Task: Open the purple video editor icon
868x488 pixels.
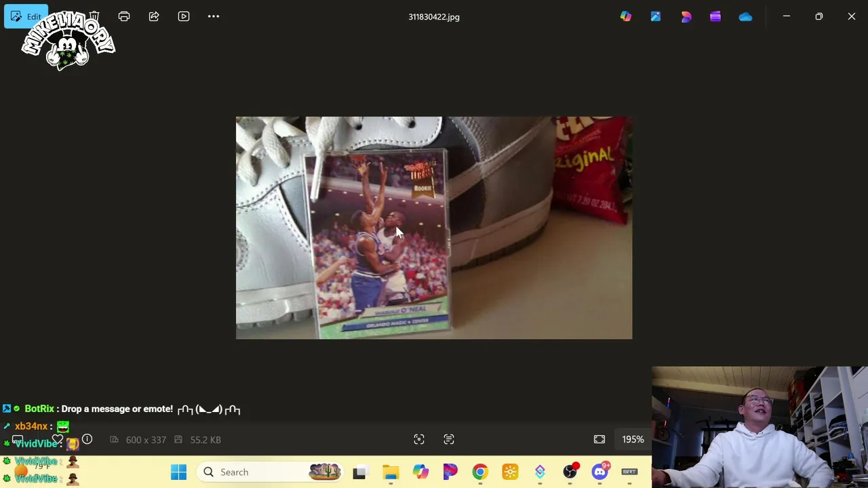Action: [715, 16]
